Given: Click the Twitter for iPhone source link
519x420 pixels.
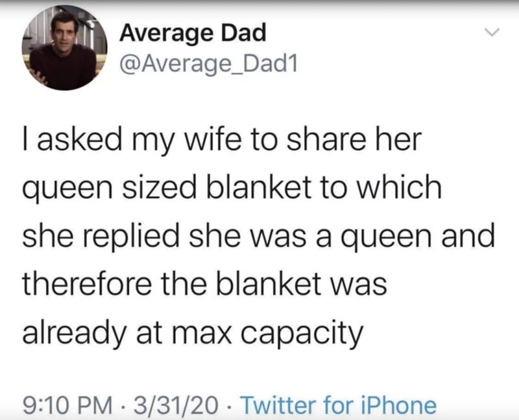Looking at the screenshot, I should coord(338,405).
